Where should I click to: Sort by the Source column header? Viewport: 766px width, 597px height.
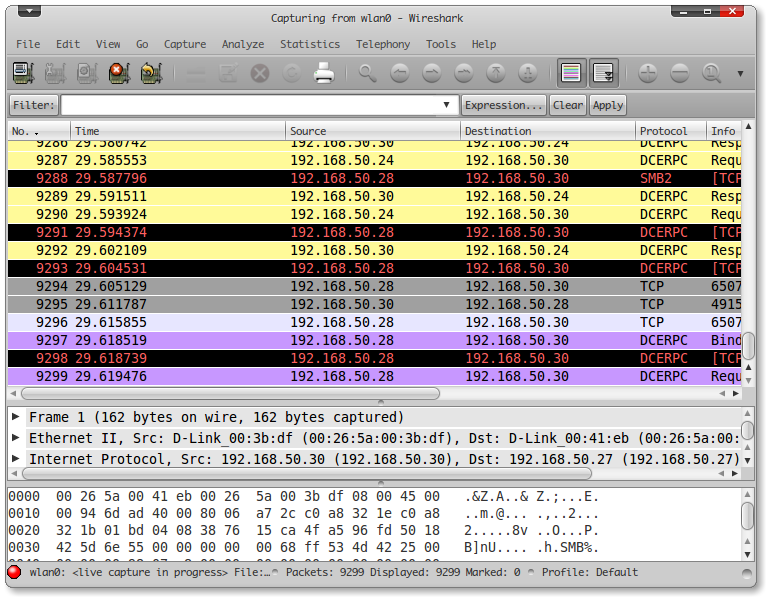click(x=373, y=131)
